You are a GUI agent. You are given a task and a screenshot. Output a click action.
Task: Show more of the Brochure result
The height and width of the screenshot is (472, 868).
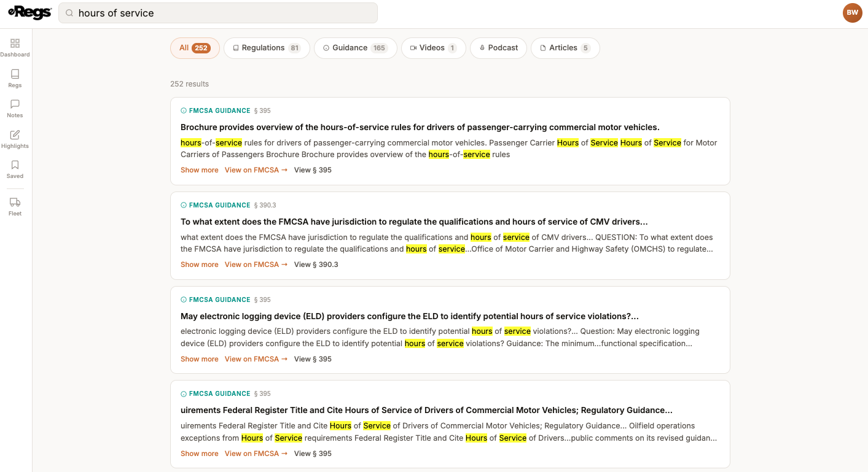click(199, 170)
